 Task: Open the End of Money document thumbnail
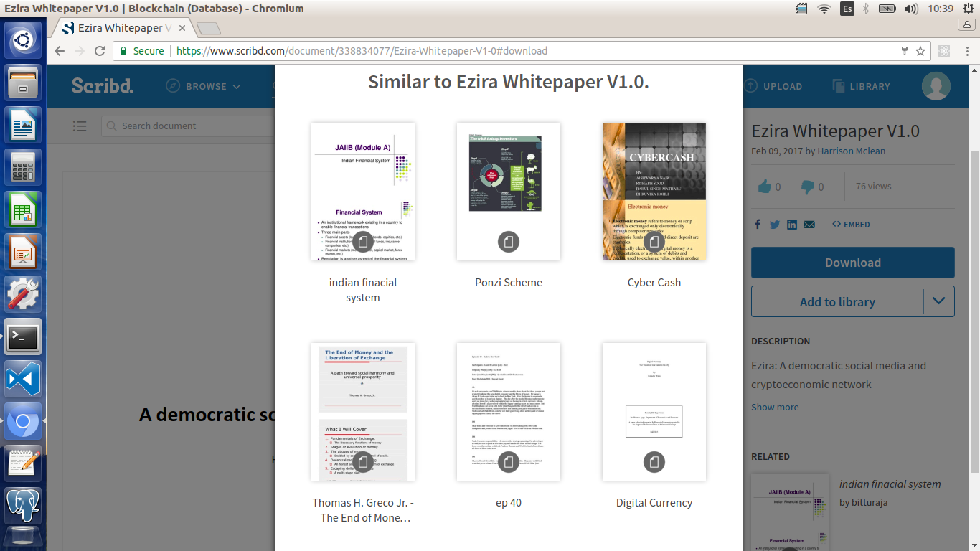point(363,412)
